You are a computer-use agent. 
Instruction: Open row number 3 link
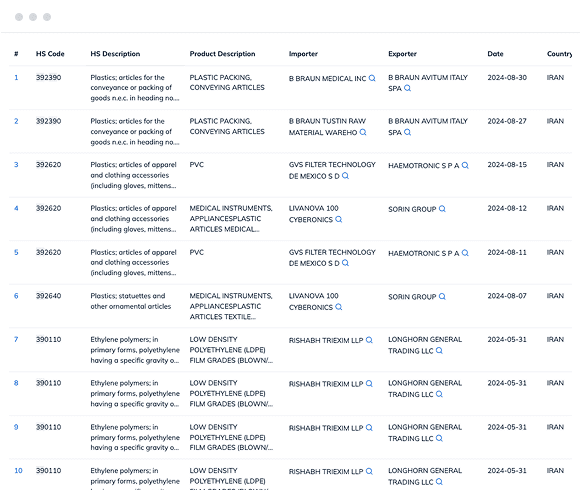click(x=16, y=165)
